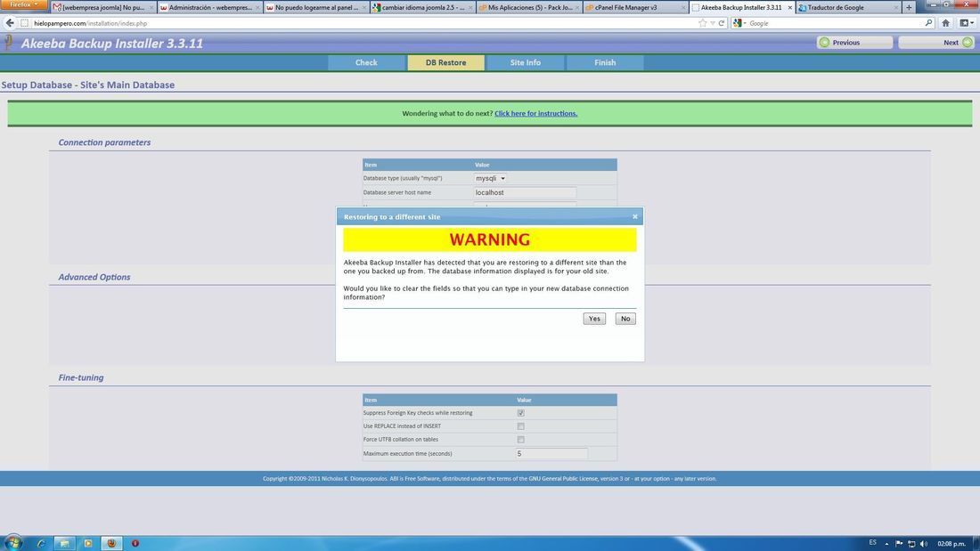Click Yes in the warning dialog

click(x=593, y=319)
